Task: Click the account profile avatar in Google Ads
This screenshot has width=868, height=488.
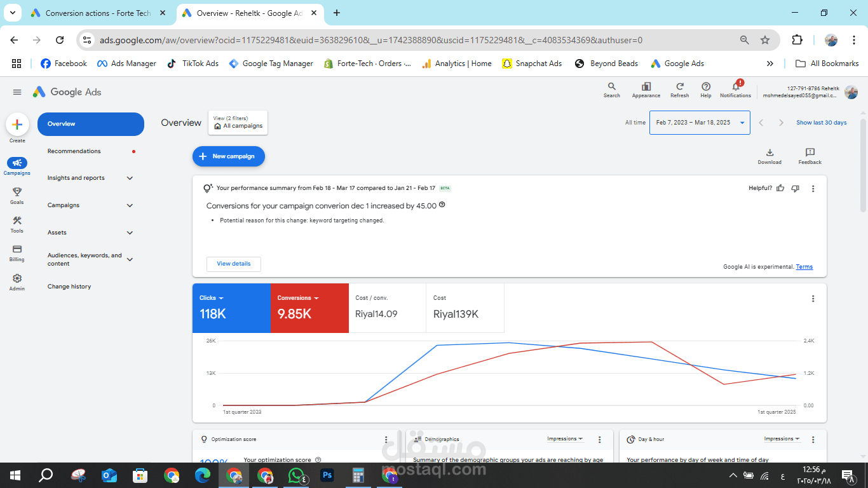Action: pyautogui.click(x=851, y=92)
